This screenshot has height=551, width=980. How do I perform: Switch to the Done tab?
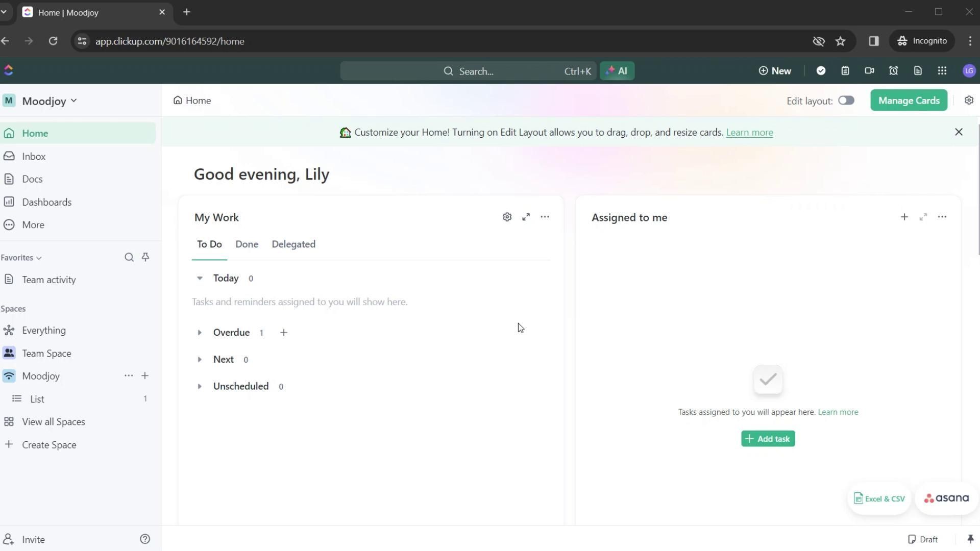tap(247, 244)
